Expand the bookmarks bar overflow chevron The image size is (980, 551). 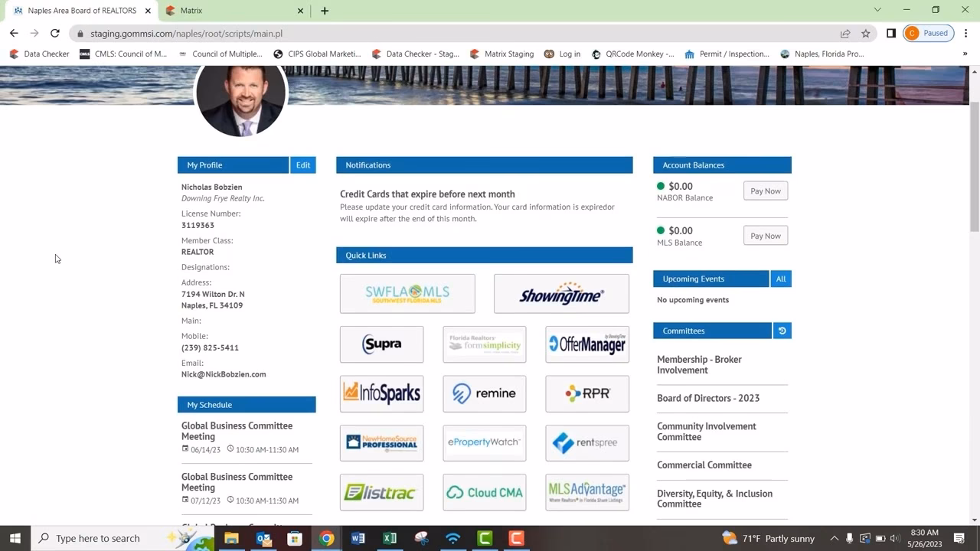[965, 54]
